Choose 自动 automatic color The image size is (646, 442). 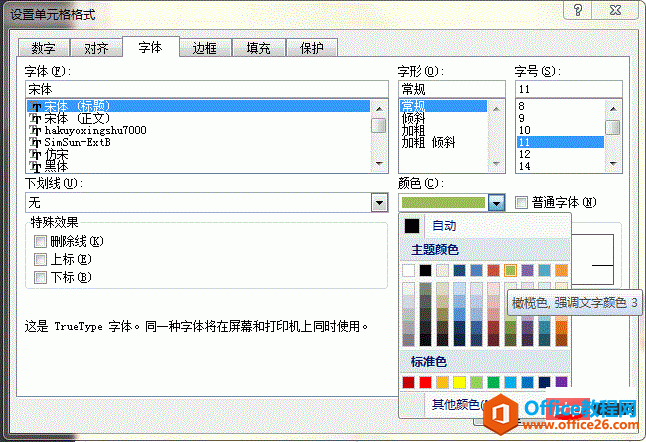click(484, 226)
